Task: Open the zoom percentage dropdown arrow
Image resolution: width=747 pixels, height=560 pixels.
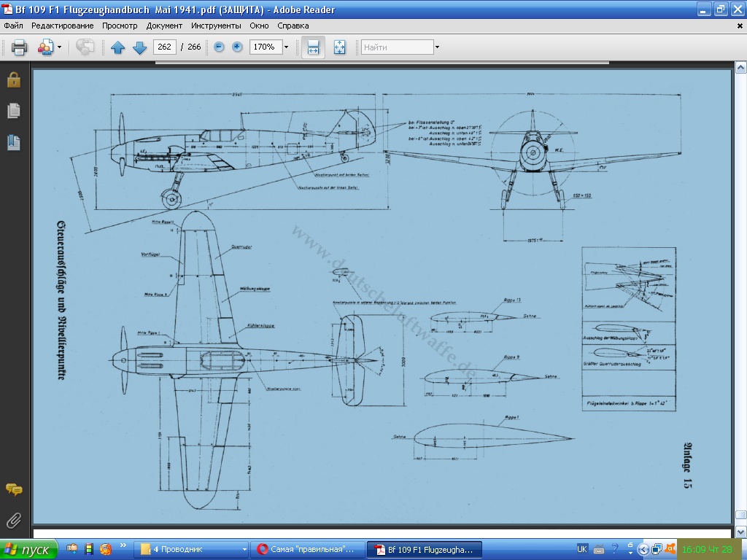Action: (286, 47)
